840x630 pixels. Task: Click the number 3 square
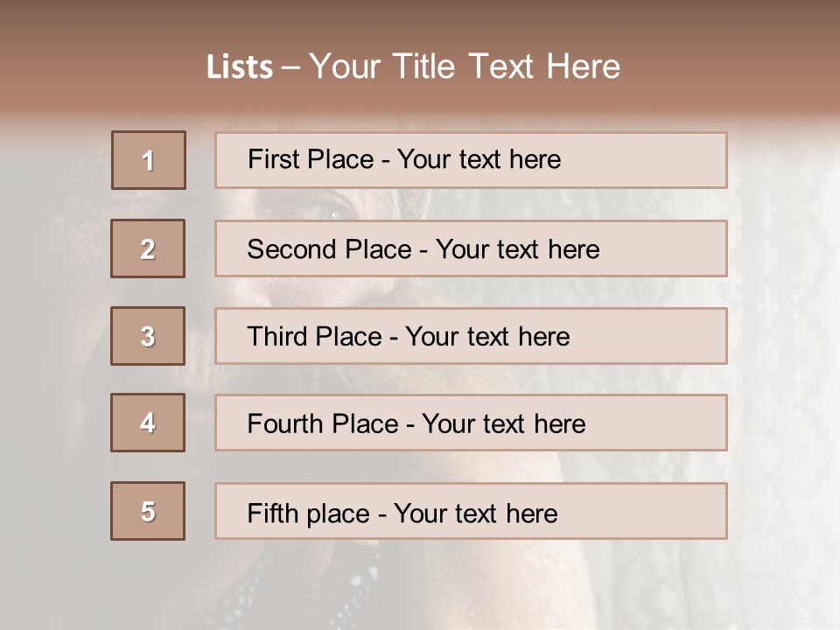pyautogui.click(x=148, y=336)
